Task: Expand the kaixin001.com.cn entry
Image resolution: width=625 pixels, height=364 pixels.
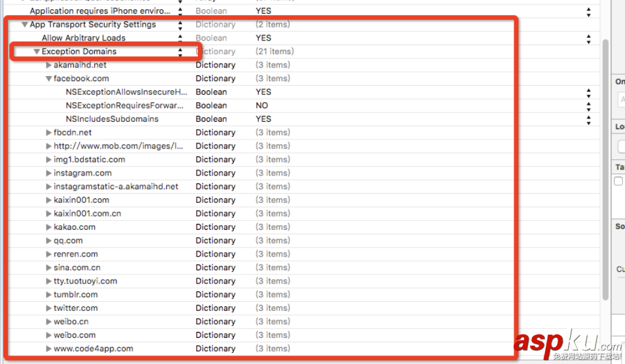Action: click(x=48, y=214)
